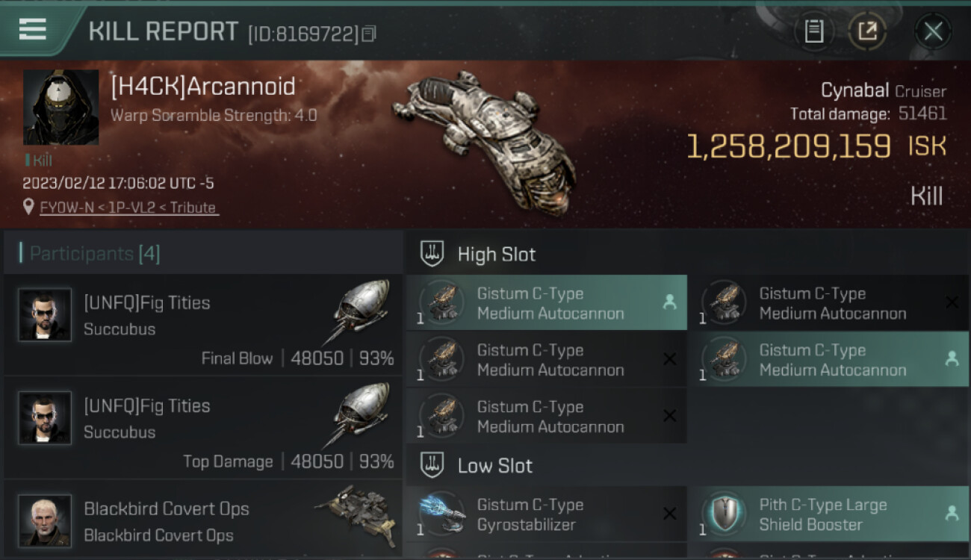Image resolution: width=971 pixels, height=560 pixels.
Task: Open the hamburger main menu
Action: (x=33, y=29)
